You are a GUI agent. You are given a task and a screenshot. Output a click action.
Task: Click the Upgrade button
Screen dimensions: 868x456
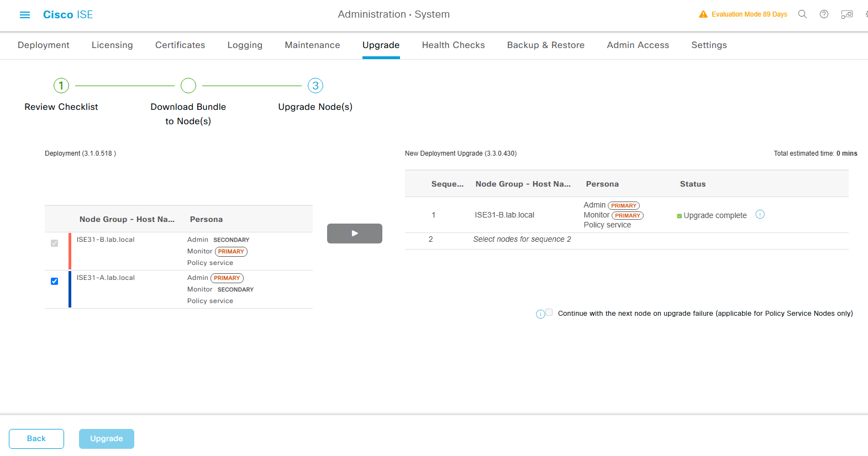107,439
